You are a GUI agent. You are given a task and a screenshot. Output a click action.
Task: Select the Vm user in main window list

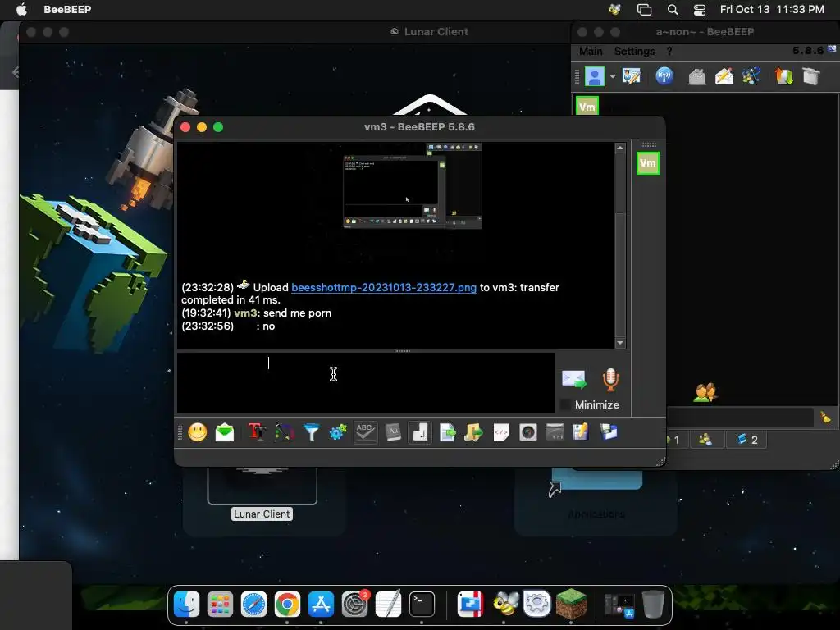(x=587, y=106)
